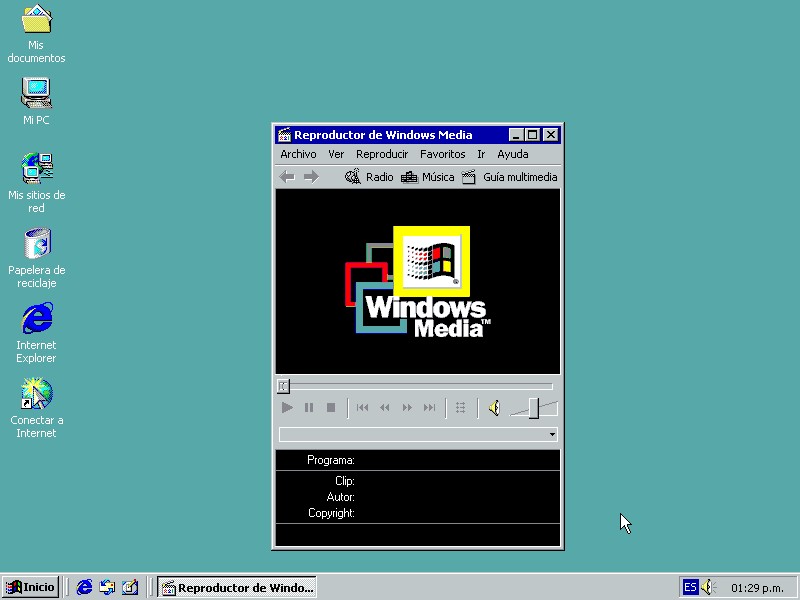800x600 pixels.
Task: Select the Mis documentos desktop icon
Action: tap(36, 34)
